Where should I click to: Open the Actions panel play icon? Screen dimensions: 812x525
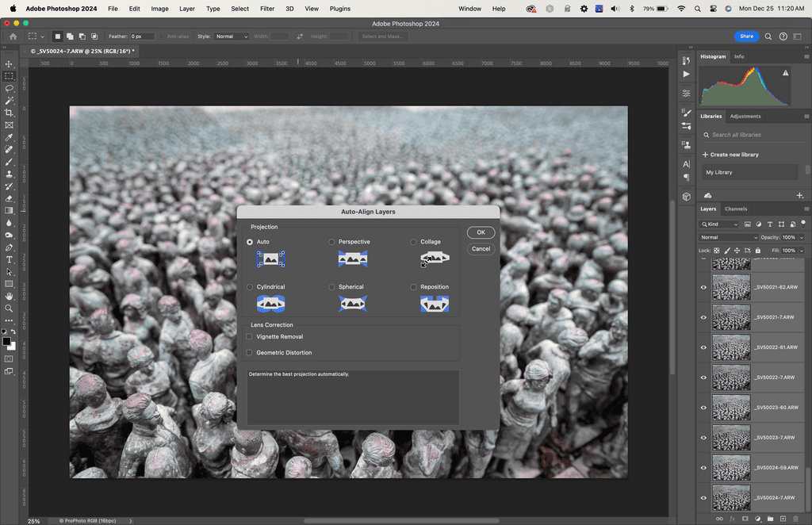(686, 74)
